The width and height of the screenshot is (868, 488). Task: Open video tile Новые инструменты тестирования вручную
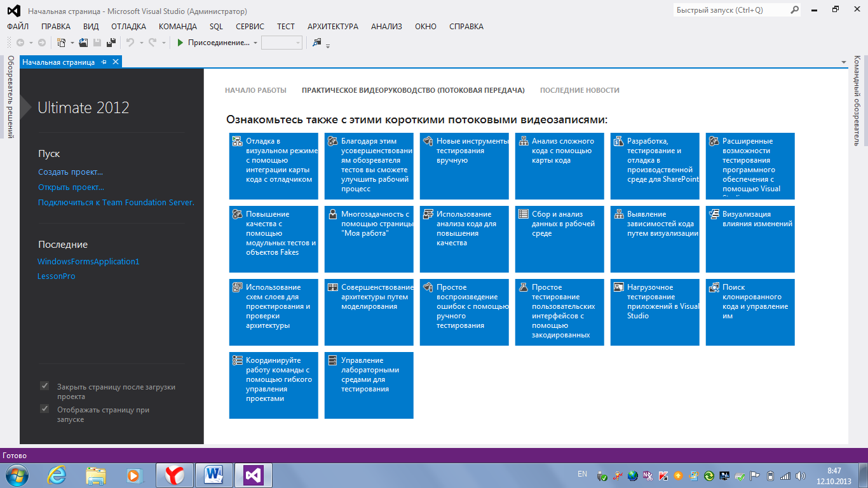465,166
